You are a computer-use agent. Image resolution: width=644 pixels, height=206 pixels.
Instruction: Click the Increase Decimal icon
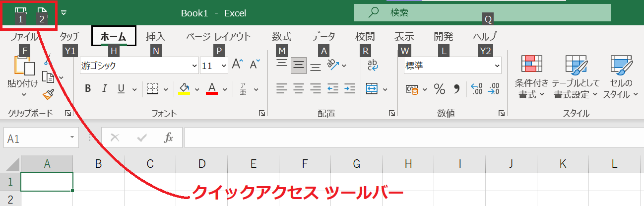point(476,89)
